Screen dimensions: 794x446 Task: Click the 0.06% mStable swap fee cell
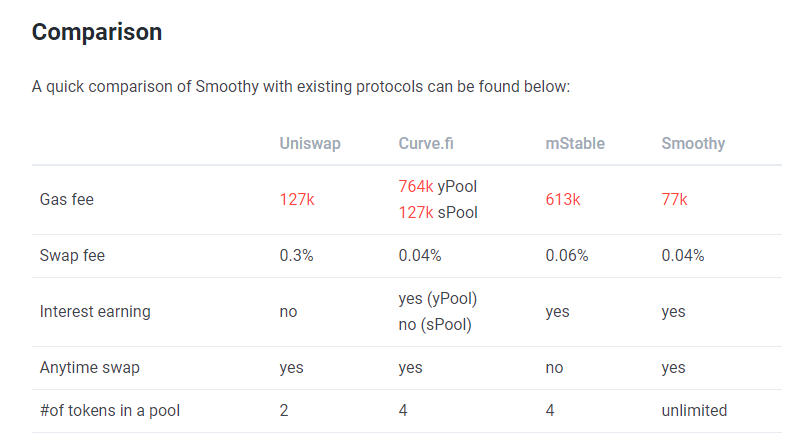[567, 255]
